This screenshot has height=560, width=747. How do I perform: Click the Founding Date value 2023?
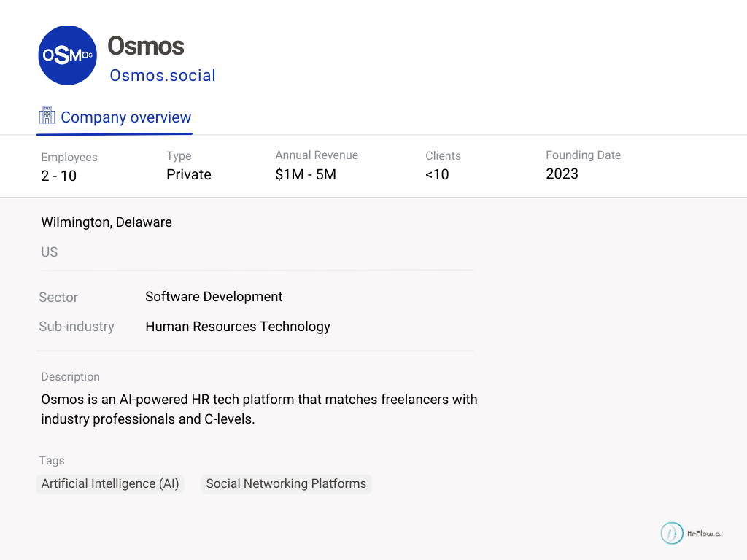(562, 174)
